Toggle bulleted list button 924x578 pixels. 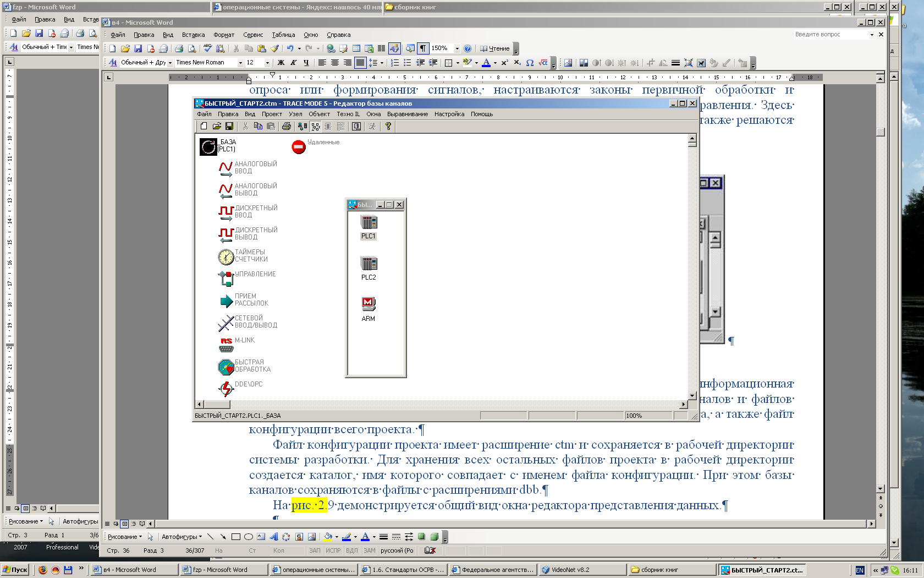[407, 63]
